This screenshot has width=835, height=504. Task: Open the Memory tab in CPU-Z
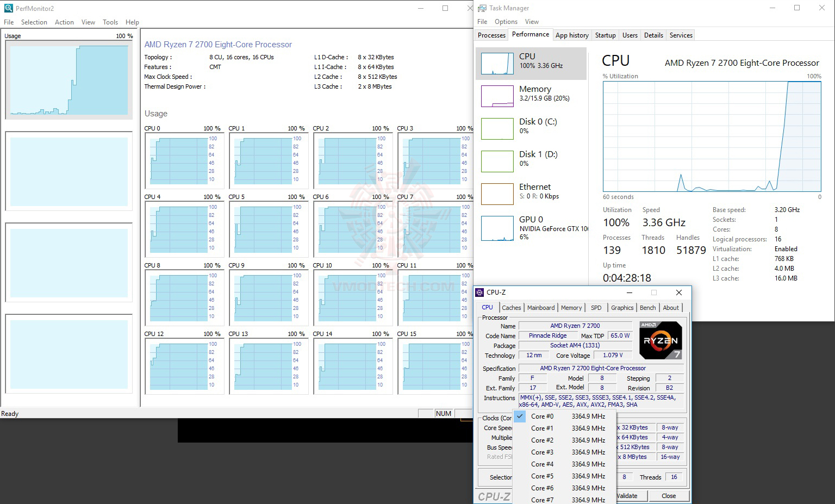tap(571, 308)
